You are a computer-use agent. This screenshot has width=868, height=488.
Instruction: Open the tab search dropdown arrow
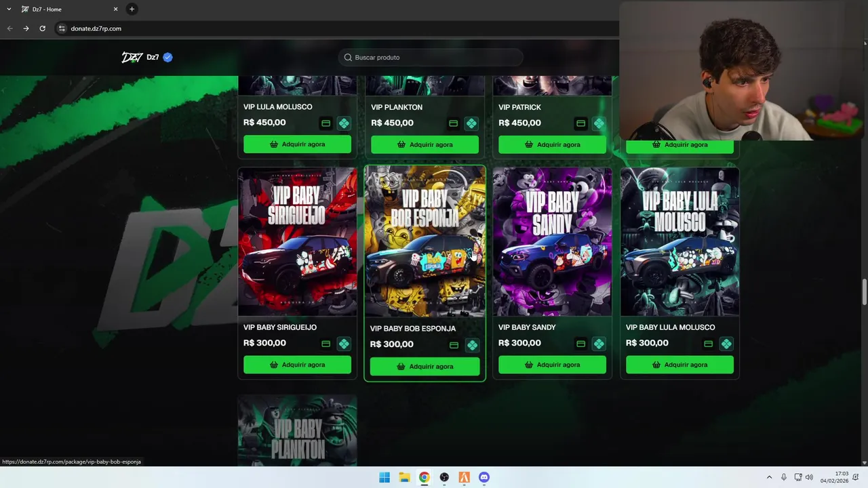(x=9, y=9)
